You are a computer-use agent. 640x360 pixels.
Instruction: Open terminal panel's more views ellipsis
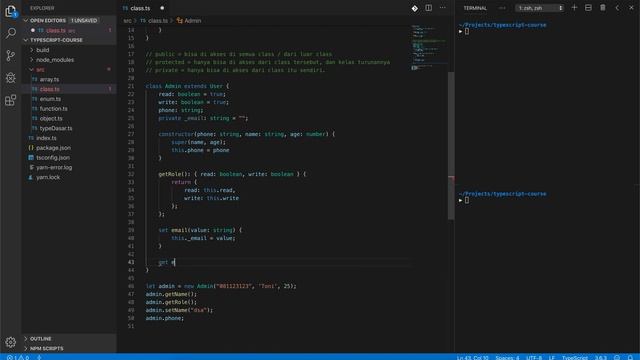tap(502, 8)
